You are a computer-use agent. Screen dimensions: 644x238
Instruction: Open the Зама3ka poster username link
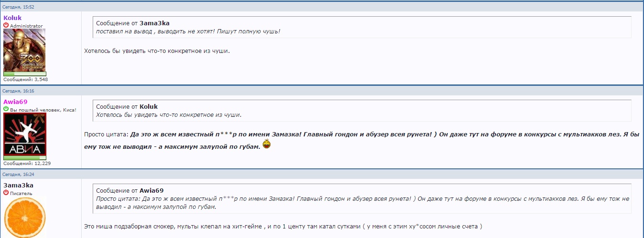(x=18, y=185)
